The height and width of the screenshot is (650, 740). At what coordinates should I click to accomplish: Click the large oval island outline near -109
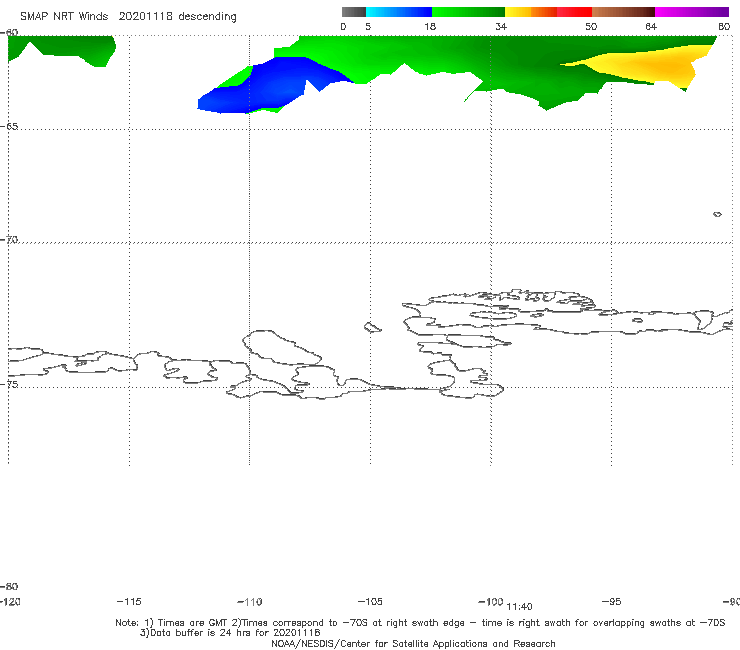pos(282,347)
